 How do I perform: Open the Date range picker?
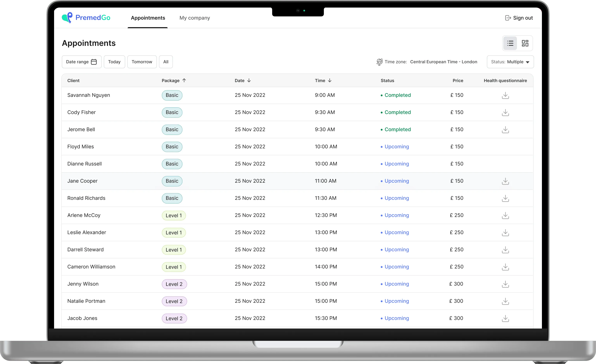82,62
